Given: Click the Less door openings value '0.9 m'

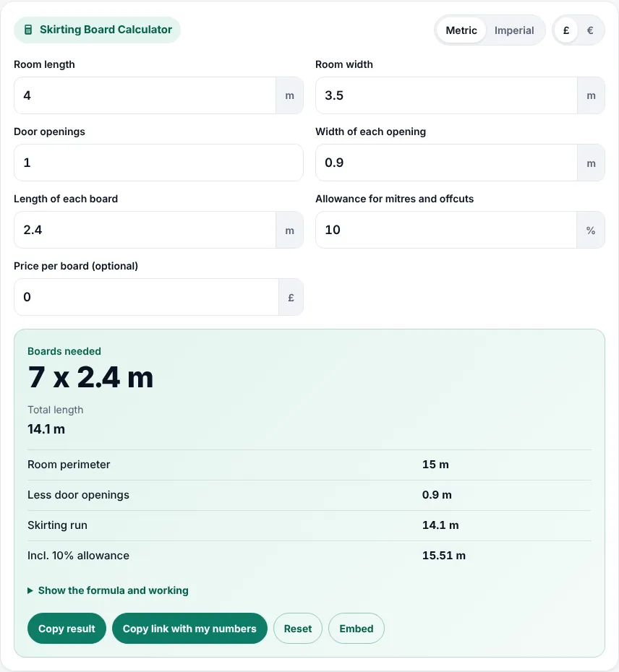Looking at the screenshot, I should (x=437, y=495).
